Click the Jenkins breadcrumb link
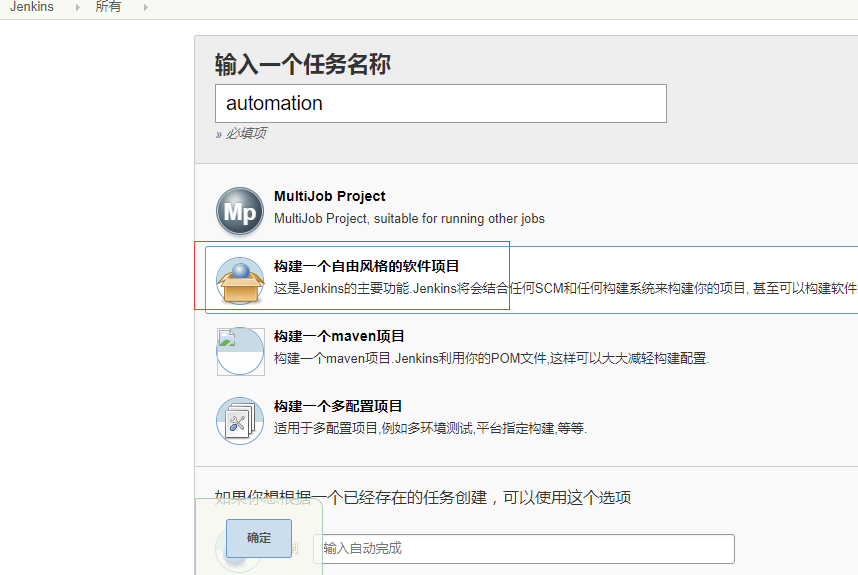858x575 pixels. 32,7
